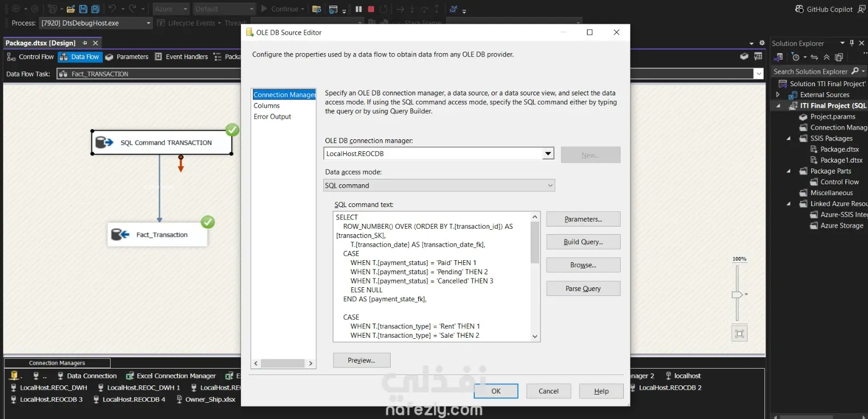Open the Process dropdown for DtsDebugHost.exe
Image resolution: width=868 pixels, height=419 pixels.
click(x=149, y=23)
